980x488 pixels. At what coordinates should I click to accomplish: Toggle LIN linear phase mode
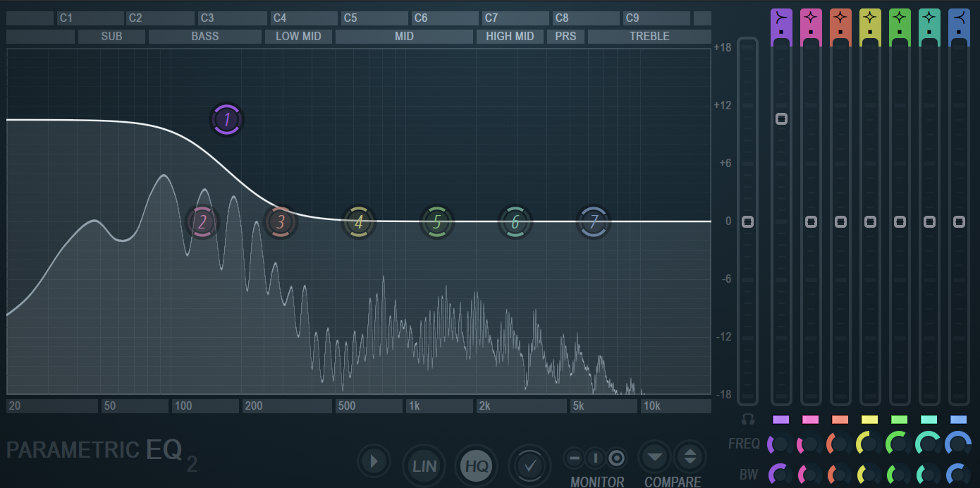pyautogui.click(x=424, y=465)
